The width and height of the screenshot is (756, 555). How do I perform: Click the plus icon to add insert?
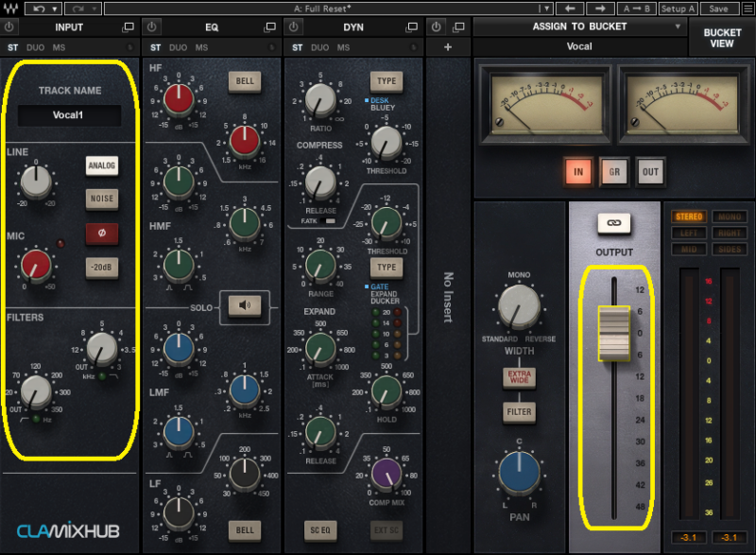click(448, 47)
